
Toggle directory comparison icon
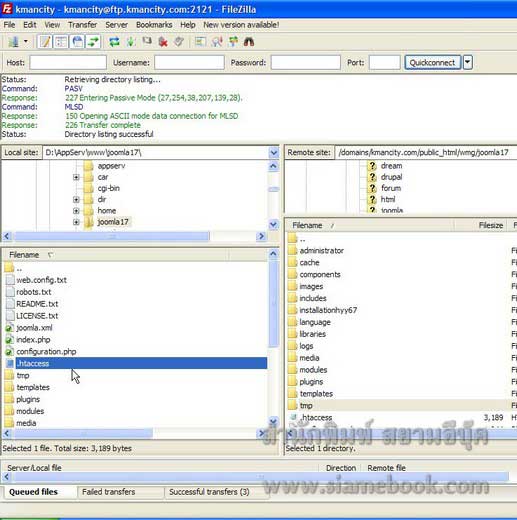217,42
